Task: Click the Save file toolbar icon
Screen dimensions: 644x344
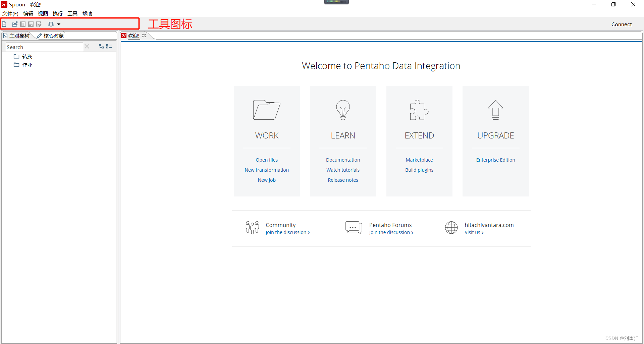Action: click(x=31, y=24)
